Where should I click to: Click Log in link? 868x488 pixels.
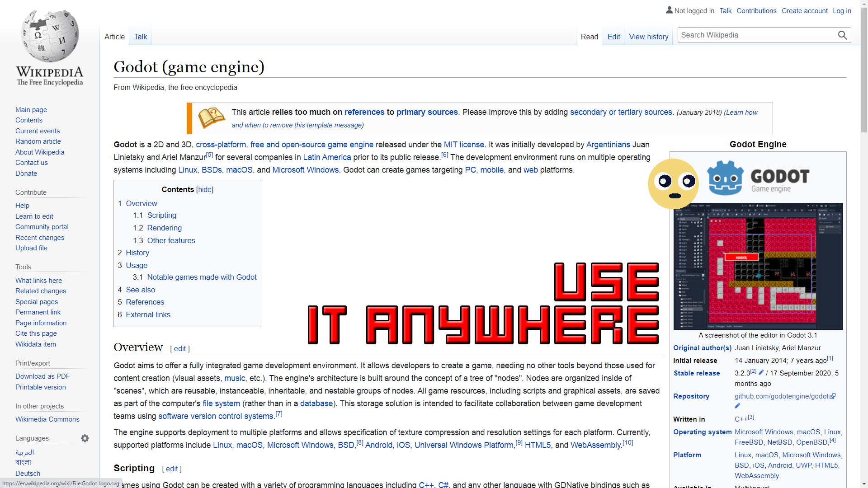pyautogui.click(x=842, y=10)
